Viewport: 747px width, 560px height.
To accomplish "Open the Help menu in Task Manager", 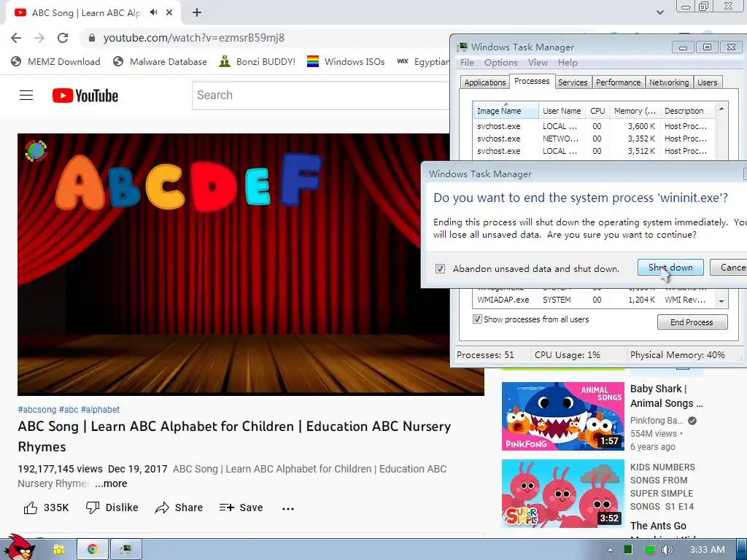I will (x=568, y=63).
